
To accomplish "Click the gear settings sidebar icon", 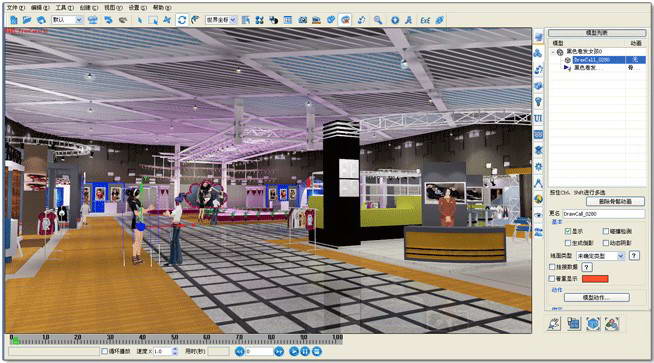I will pyautogui.click(x=538, y=166).
